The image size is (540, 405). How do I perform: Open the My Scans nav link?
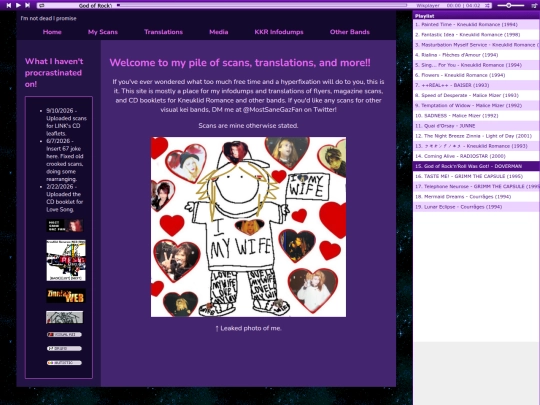click(x=103, y=32)
